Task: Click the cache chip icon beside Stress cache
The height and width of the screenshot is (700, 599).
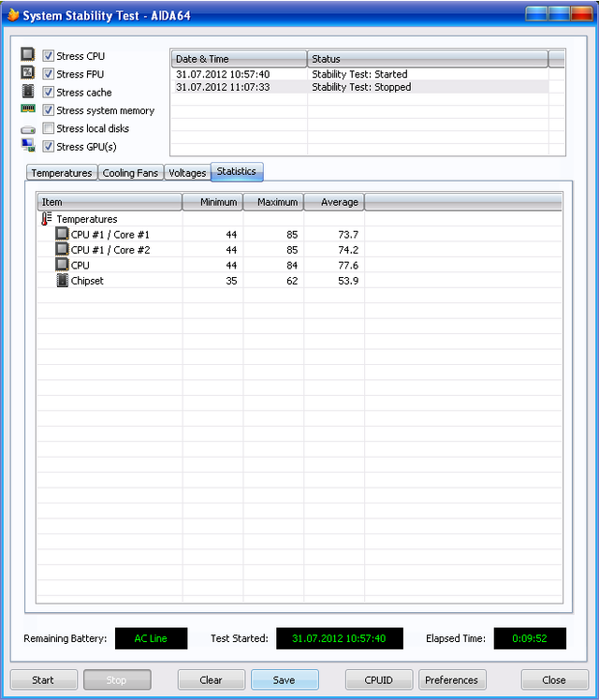Action: [x=28, y=92]
